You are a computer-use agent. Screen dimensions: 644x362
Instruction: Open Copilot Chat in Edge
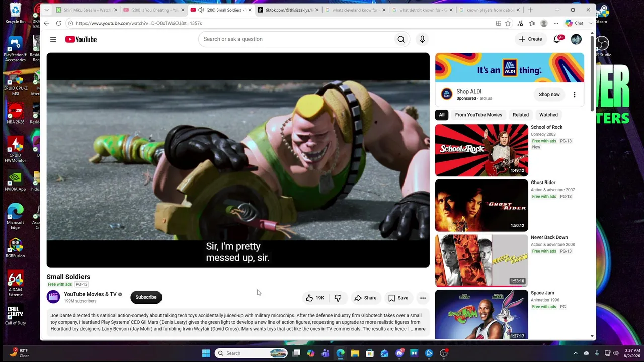[574, 23]
